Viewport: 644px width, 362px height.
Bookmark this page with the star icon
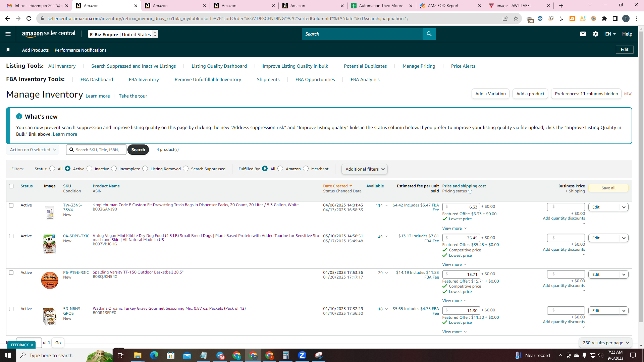coord(516,18)
